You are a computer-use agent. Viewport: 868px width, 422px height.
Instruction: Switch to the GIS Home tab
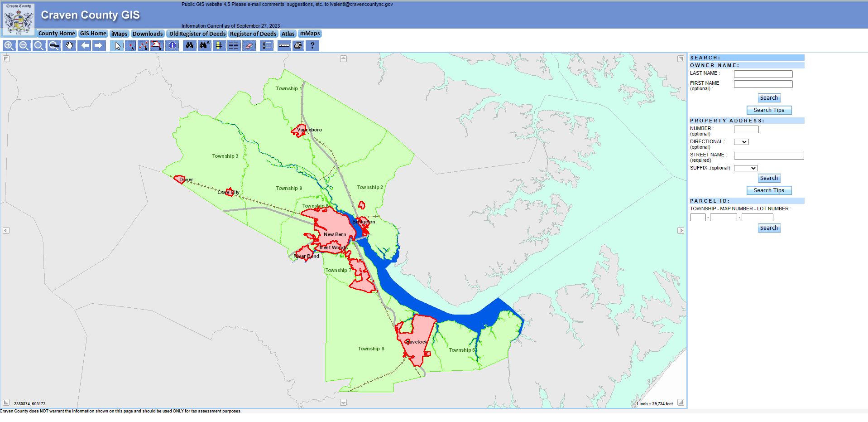[x=93, y=33]
